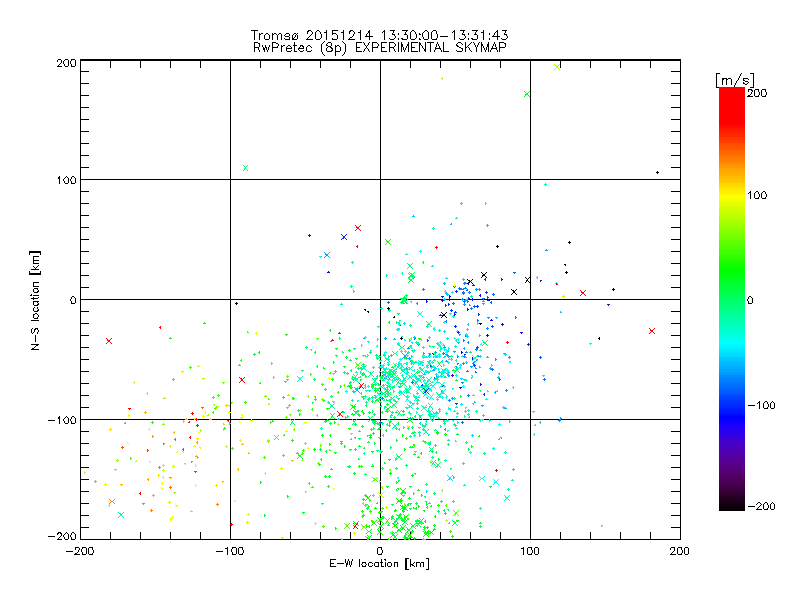Click the x-axis tick label '-200'
Viewport: 800px width, 600px height.
pyautogui.click(x=80, y=551)
